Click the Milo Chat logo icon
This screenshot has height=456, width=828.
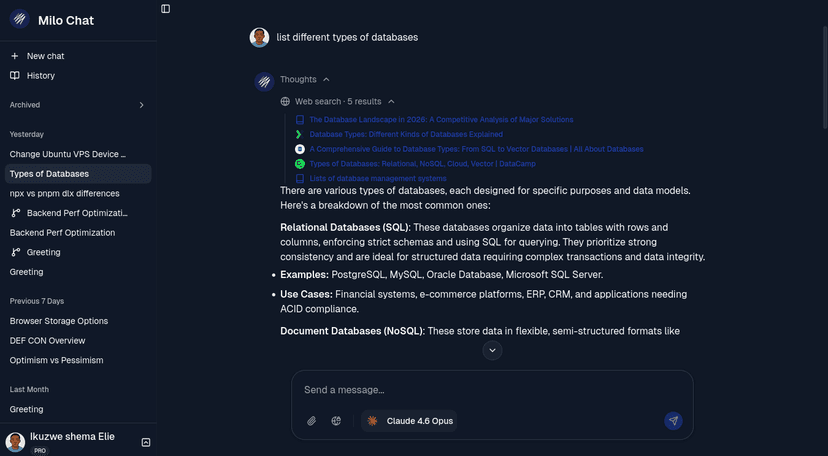19,19
